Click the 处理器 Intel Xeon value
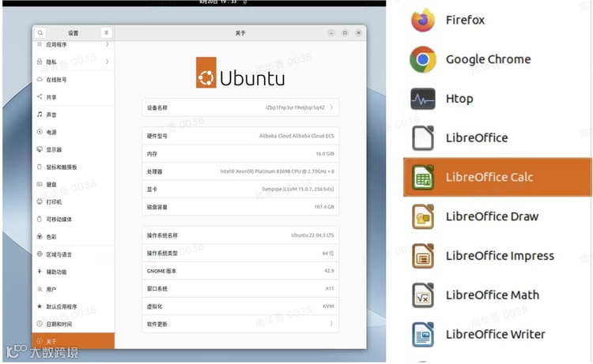Image resolution: width=593 pixels, height=364 pixels. coord(278,171)
